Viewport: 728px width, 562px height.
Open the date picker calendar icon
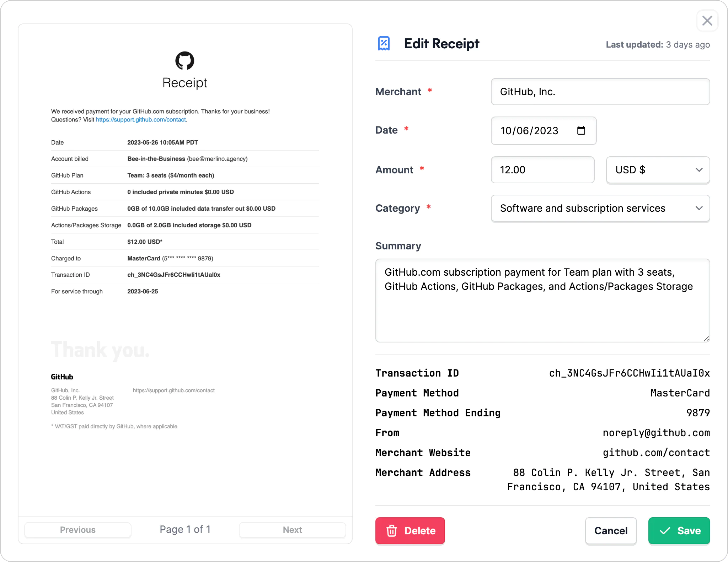[x=581, y=131]
